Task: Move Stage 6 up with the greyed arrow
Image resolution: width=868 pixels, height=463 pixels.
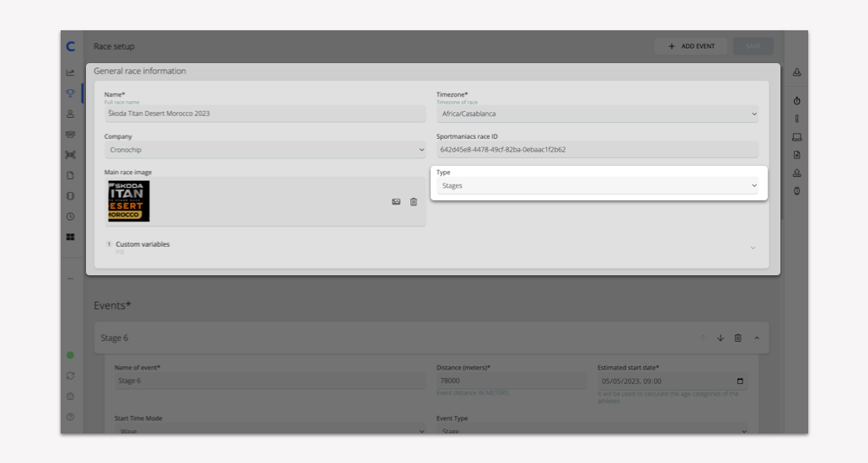Action: [703, 338]
